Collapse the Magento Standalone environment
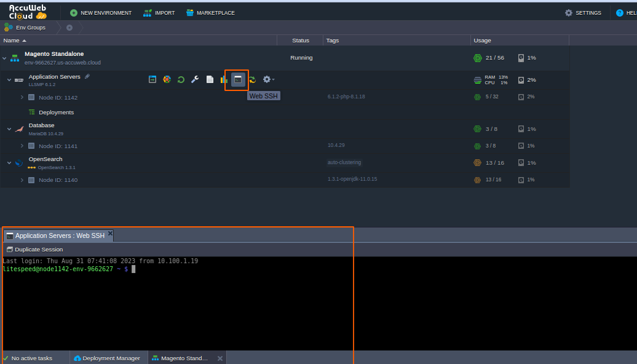 click(5, 58)
